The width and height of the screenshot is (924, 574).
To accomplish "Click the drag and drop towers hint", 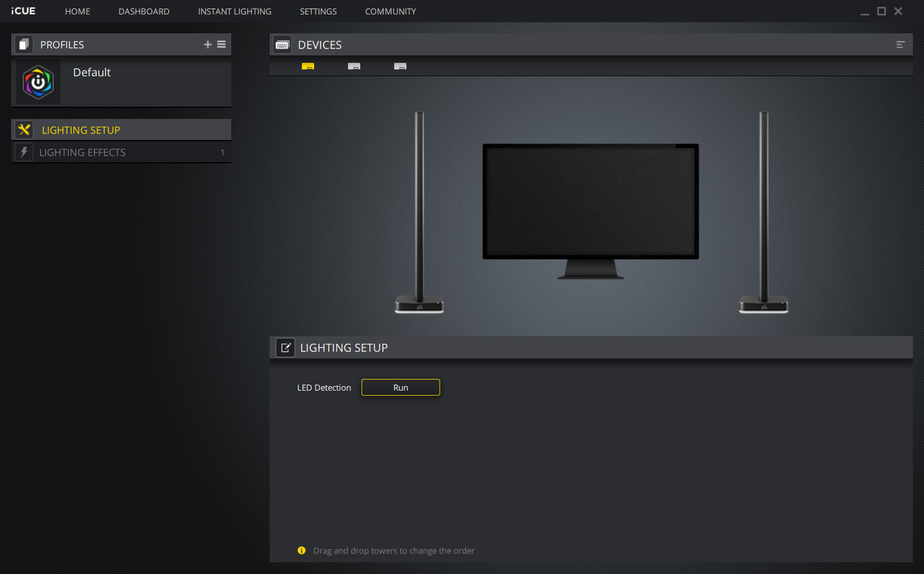I will click(394, 551).
